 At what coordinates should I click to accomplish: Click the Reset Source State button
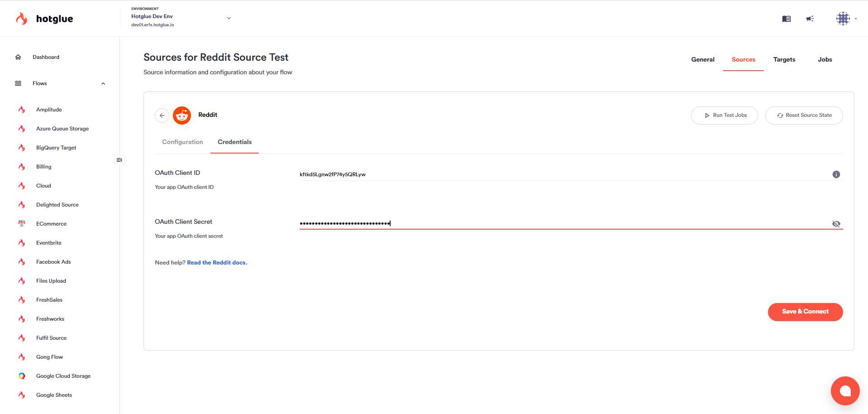point(804,116)
